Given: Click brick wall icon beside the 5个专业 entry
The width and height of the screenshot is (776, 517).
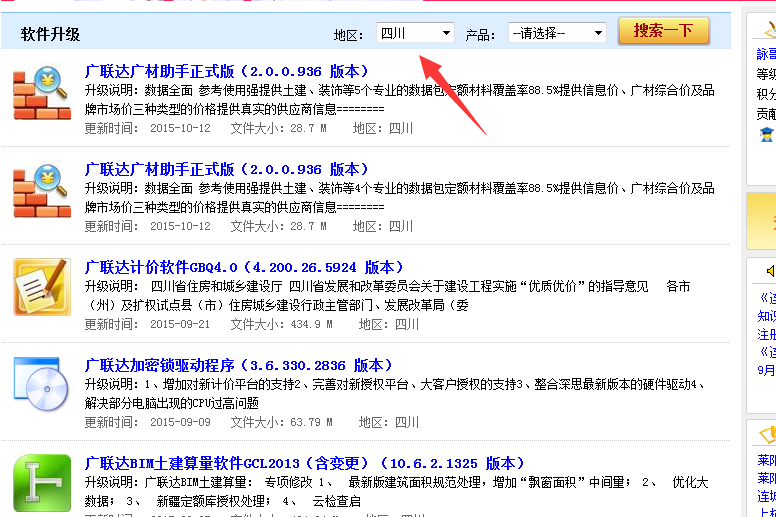Looking at the screenshot, I should [x=42, y=93].
